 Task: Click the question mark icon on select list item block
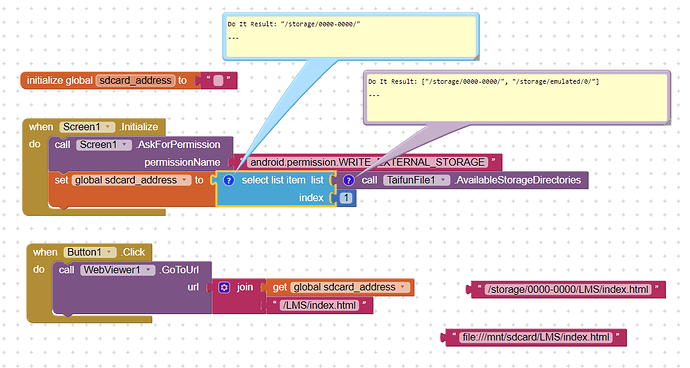(x=229, y=180)
